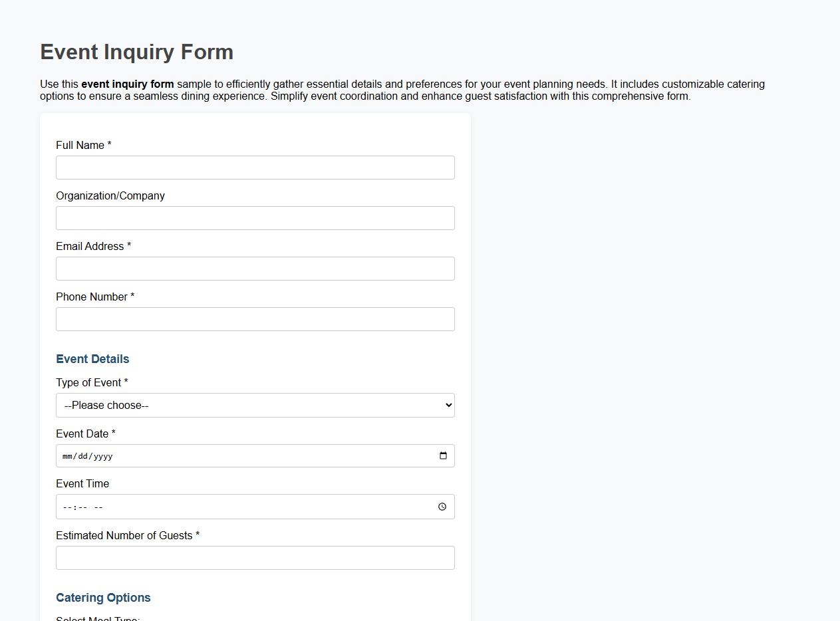Select the Organization/Company text box
The width and height of the screenshot is (840, 621).
(255, 217)
